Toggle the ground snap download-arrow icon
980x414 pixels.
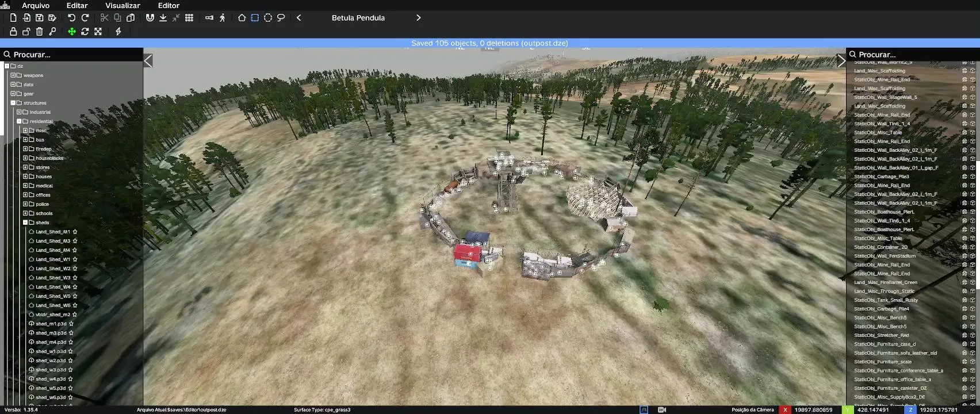click(163, 18)
